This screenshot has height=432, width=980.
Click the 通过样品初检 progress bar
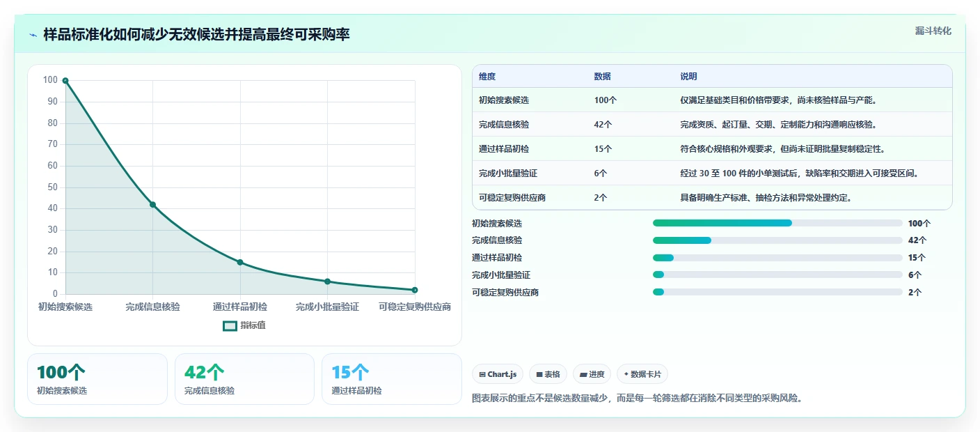777,258
